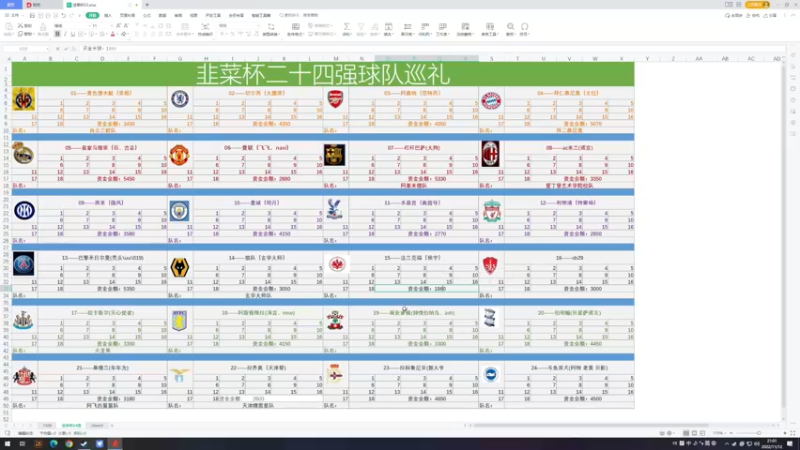Click the orange login account button

coord(758,5)
